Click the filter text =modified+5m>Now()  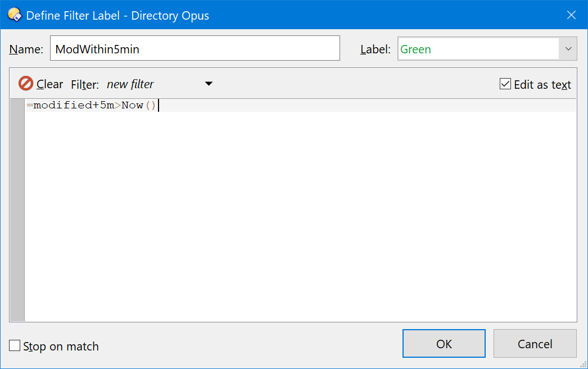tap(91, 105)
